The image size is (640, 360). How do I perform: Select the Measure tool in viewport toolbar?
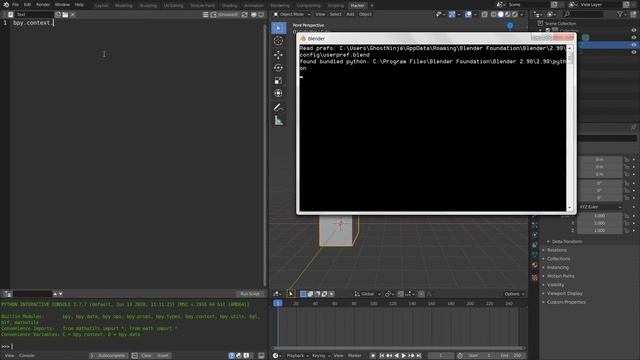pos(278,120)
